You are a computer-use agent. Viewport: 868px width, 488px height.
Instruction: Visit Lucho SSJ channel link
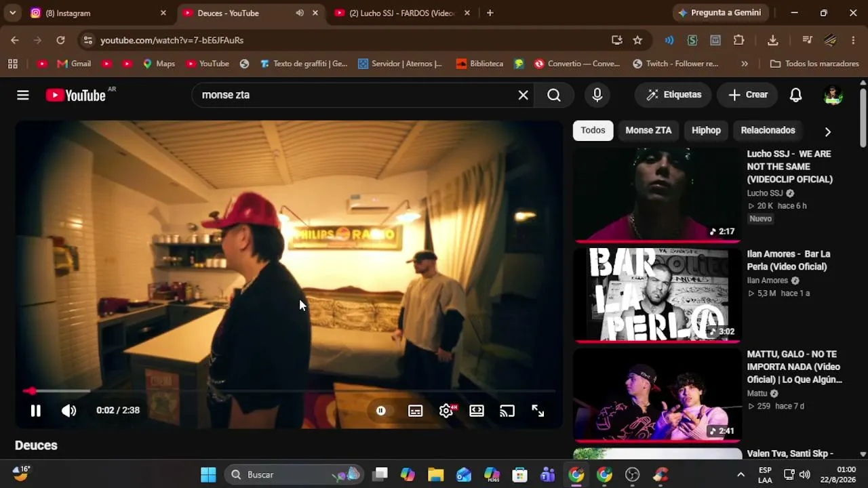click(x=765, y=193)
